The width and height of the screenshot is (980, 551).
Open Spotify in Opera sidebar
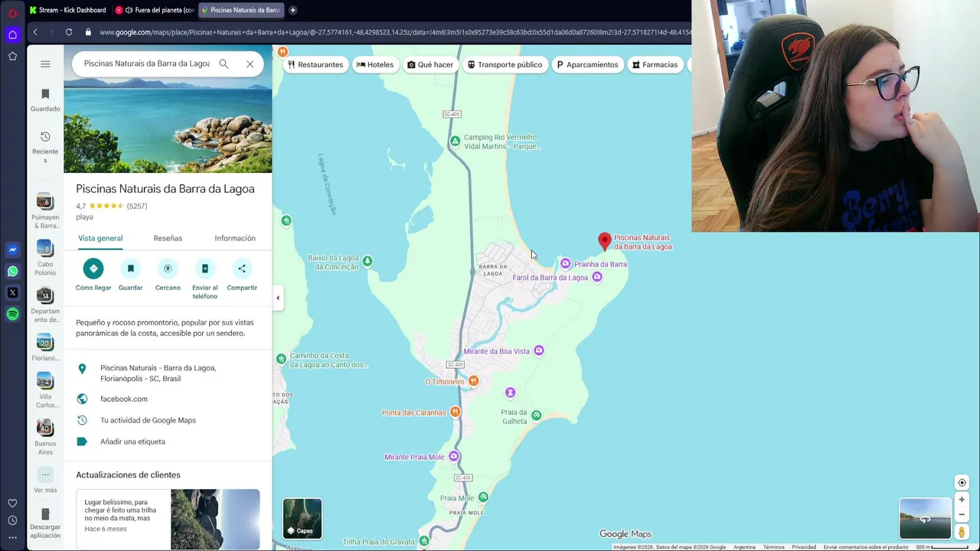12,314
